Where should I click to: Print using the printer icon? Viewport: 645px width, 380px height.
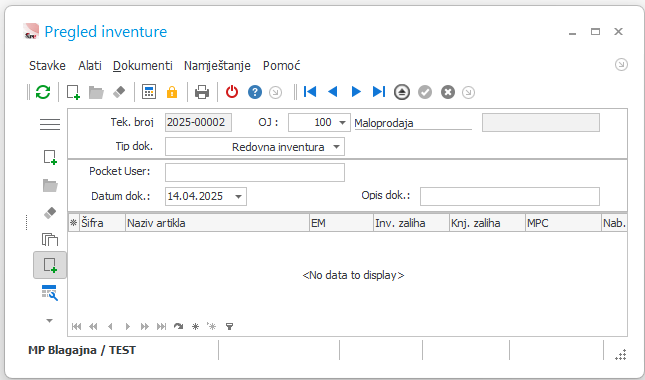pos(202,92)
